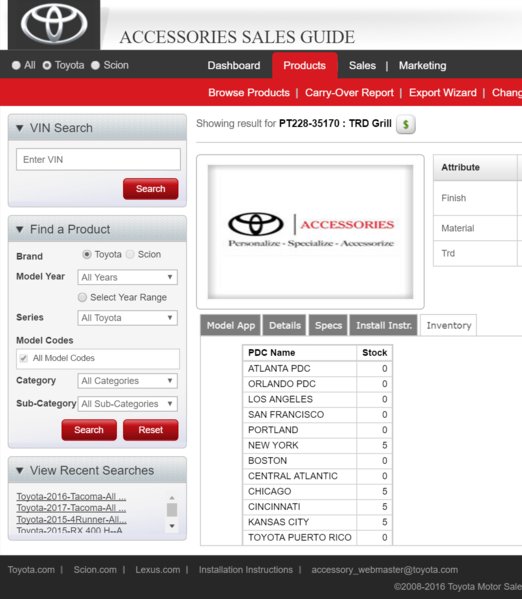This screenshot has width=522, height=599.
Task: Click the SAN FRANCISCO row
Action: 318,414
